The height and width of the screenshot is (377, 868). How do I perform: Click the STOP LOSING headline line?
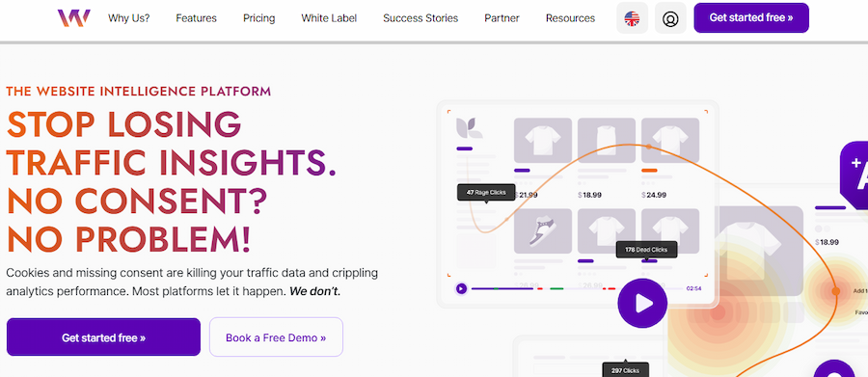124,124
